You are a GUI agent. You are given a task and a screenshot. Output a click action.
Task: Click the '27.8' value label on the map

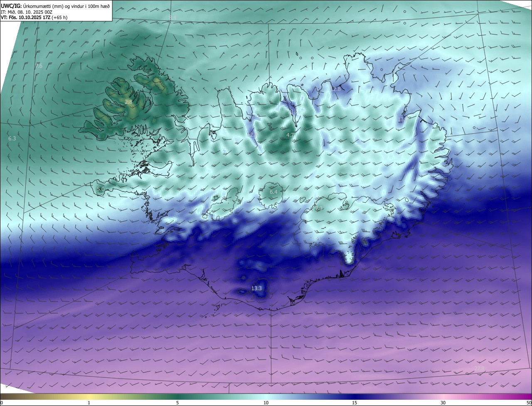pyautogui.click(x=479, y=368)
